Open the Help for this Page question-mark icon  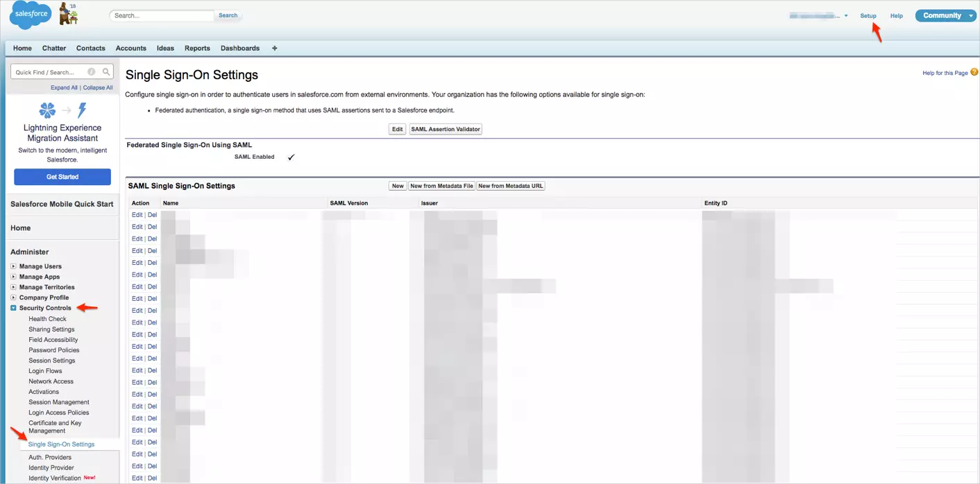coord(974,72)
